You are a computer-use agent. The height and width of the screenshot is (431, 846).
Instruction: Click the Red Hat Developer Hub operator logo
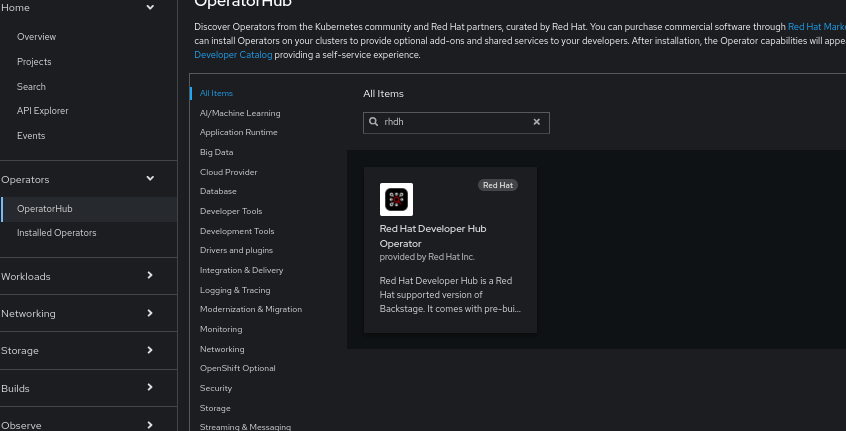(396, 199)
